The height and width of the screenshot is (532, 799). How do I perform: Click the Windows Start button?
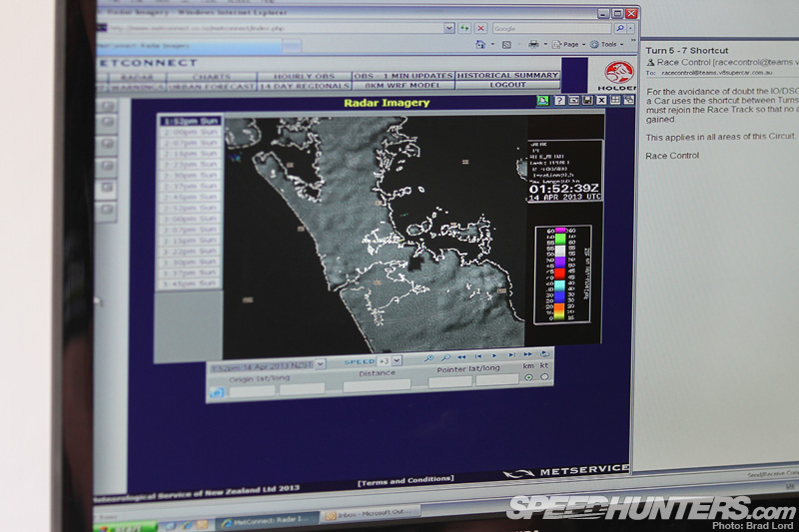coord(127,527)
